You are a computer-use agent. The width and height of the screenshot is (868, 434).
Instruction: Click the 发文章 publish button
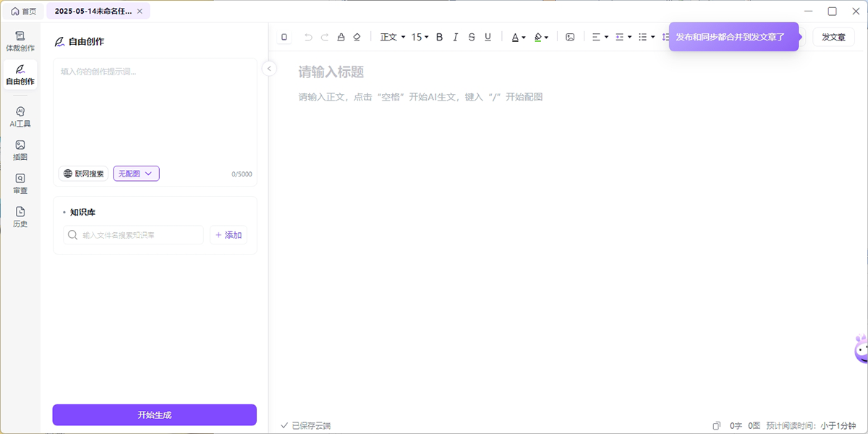(x=833, y=37)
